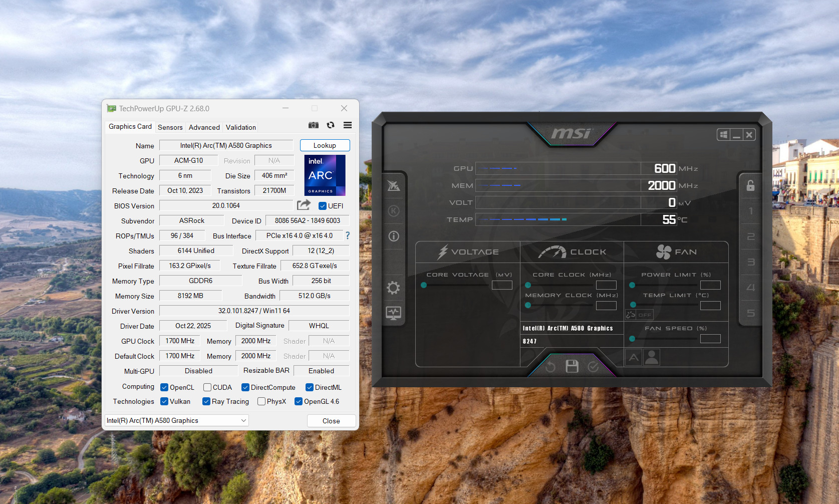Toggle the UEFI checkbox

tap(323, 206)
